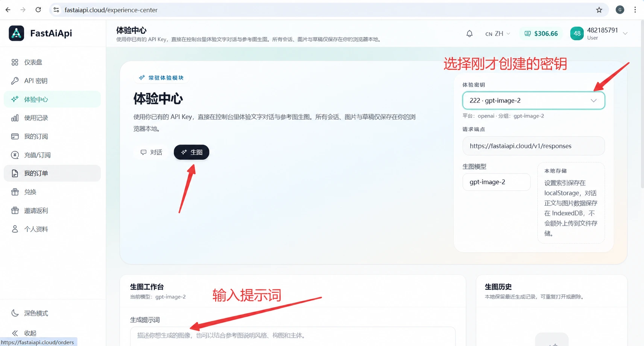Viewport: 644px width, 346px height.
Task: Click the 兑换 gift icon
Action: coord(15,192)
